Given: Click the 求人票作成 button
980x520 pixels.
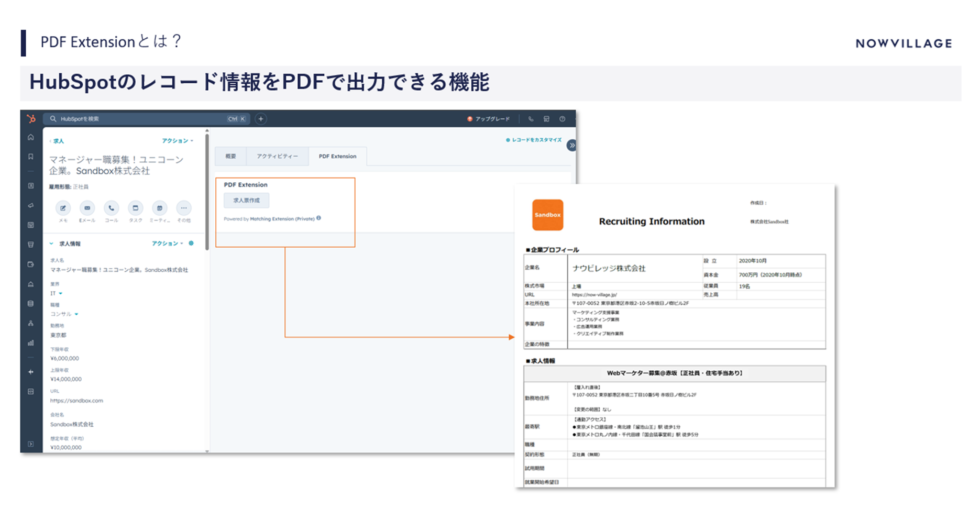Looking at the screenshot, I should (x=246, y=201).
